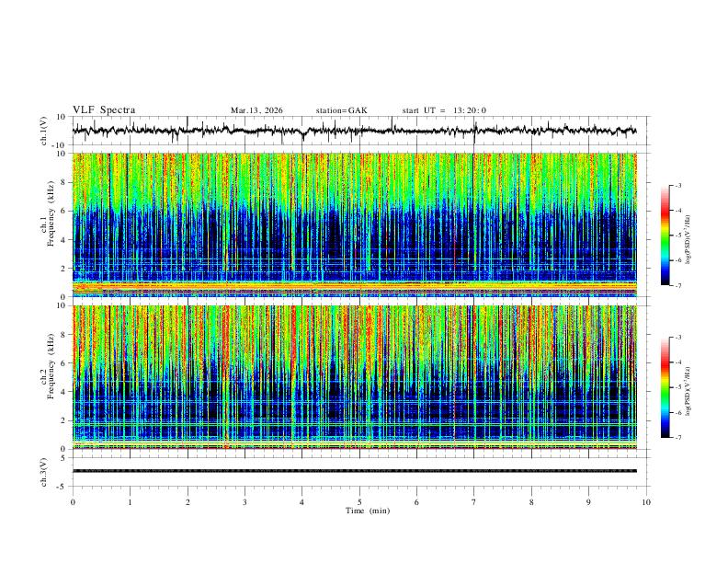
Task: Click the "VLF Spectra" plot title
Action: click(104, 110)
